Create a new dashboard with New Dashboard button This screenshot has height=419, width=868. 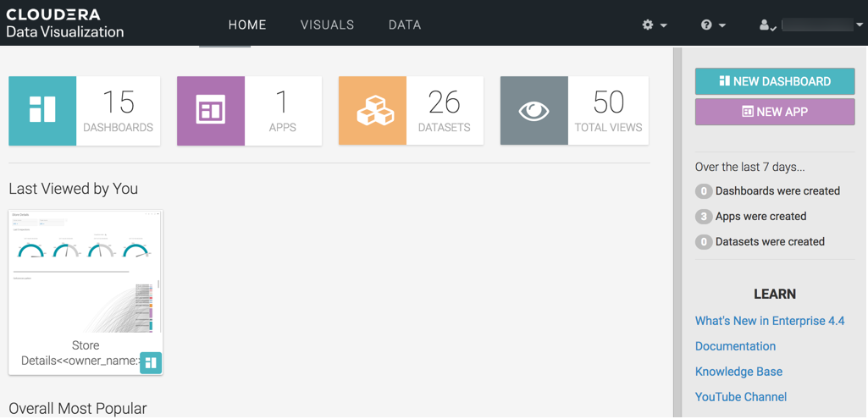775,81
